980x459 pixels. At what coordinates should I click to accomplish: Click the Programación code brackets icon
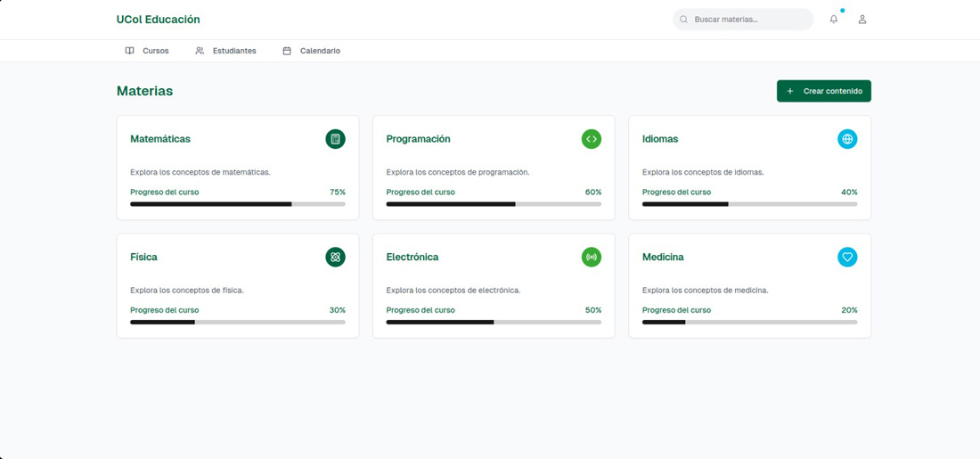(592, 139)
